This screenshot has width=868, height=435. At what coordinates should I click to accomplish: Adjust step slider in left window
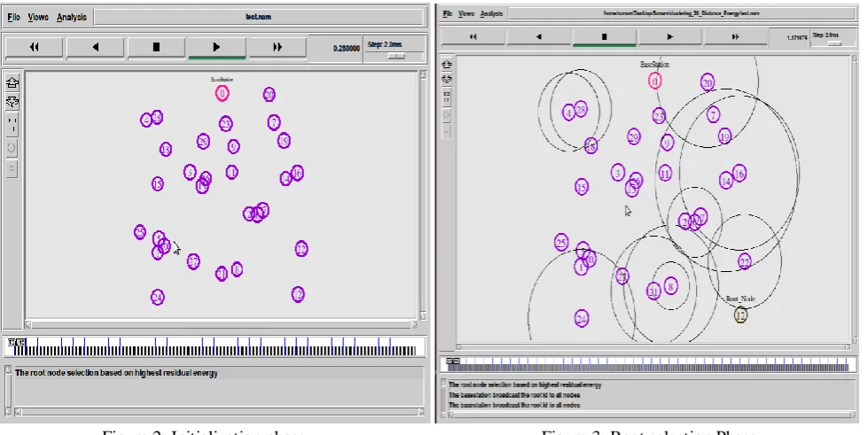(x=395, y=56)
